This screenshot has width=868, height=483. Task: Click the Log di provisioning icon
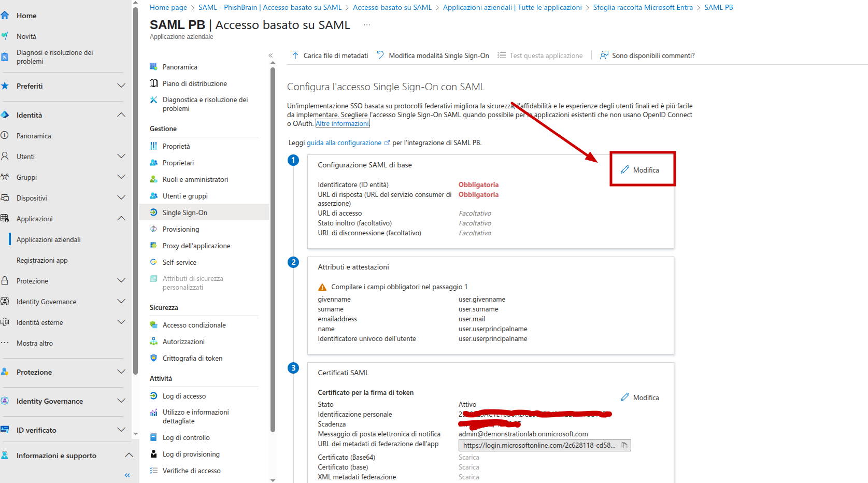click(153, 454)
